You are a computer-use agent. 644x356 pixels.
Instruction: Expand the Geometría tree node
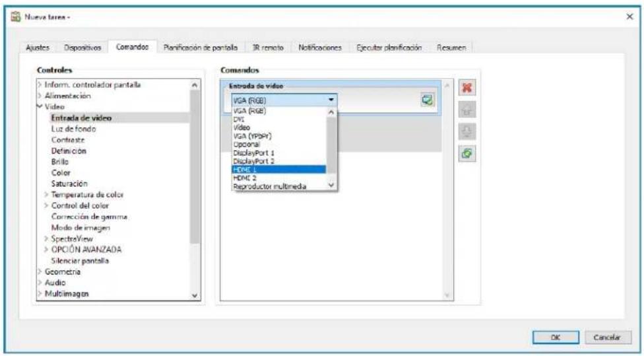coord(40,271)
